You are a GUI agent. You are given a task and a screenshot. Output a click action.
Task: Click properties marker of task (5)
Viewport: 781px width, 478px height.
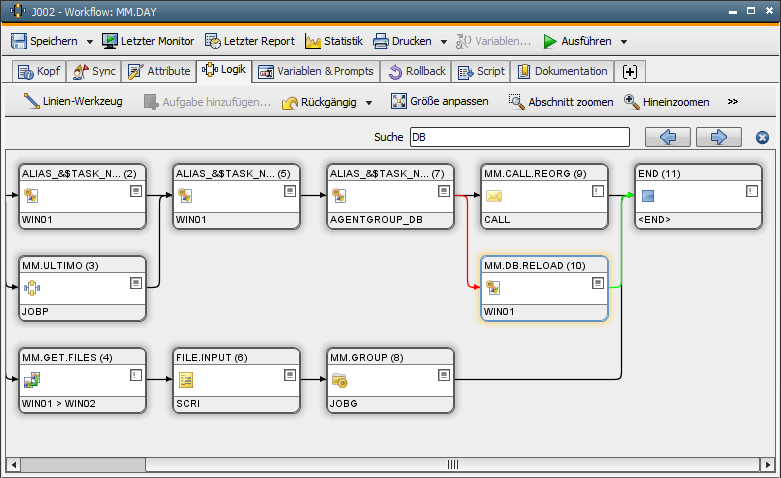click(x=290, y=191)
